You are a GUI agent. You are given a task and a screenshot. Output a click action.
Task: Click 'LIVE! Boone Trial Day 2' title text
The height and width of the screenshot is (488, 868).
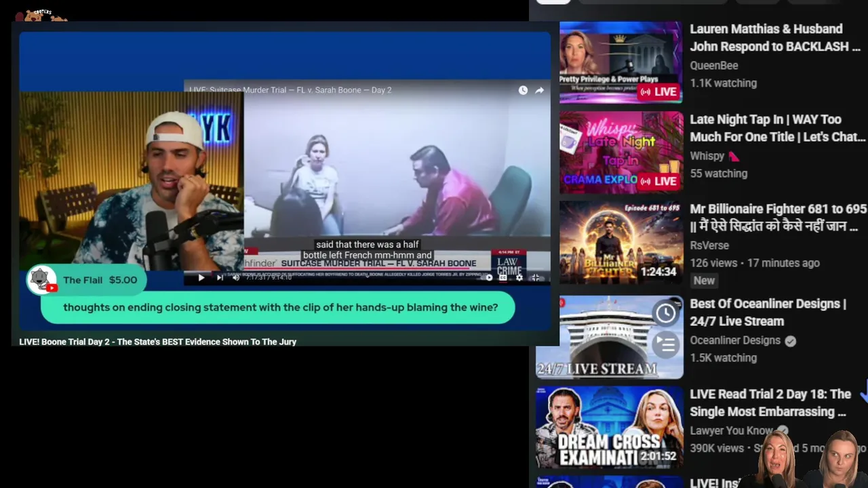pos(158,342)
